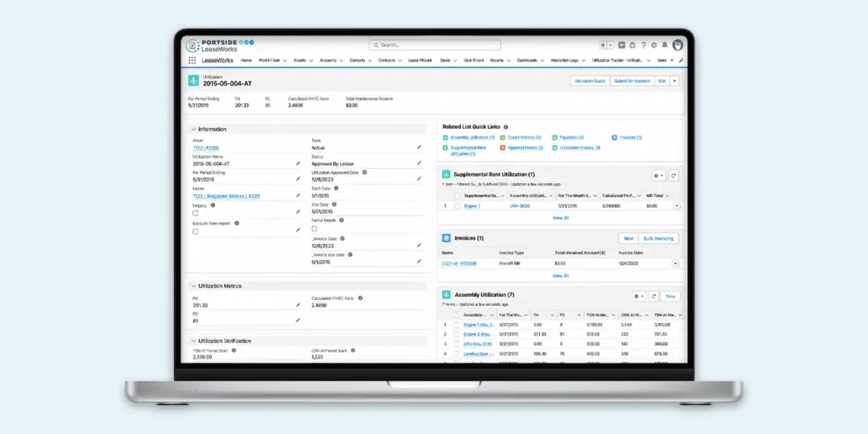868x434 pixels.
Task: Open the World Fleet tab dropdown chevron
Action: (x=285, y=60)
